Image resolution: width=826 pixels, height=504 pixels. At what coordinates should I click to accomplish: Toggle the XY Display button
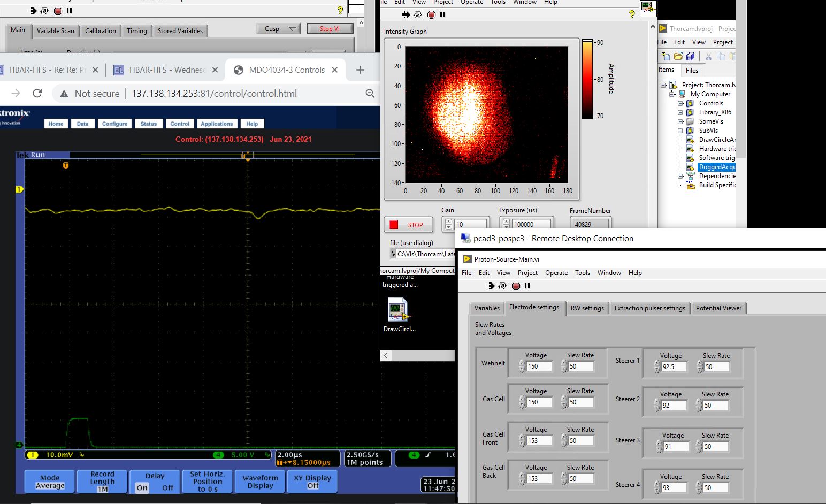pyautogui.click(x=312, y=482)
